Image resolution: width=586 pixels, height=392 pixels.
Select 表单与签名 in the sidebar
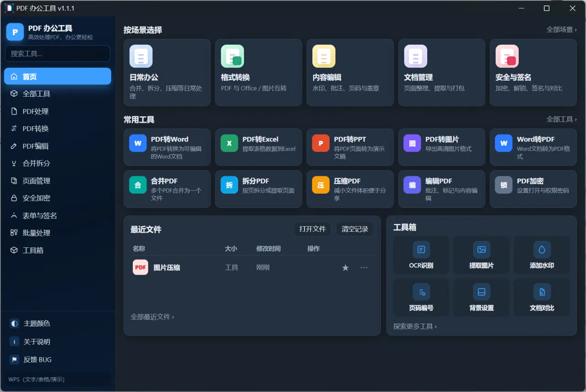(58, 216)
